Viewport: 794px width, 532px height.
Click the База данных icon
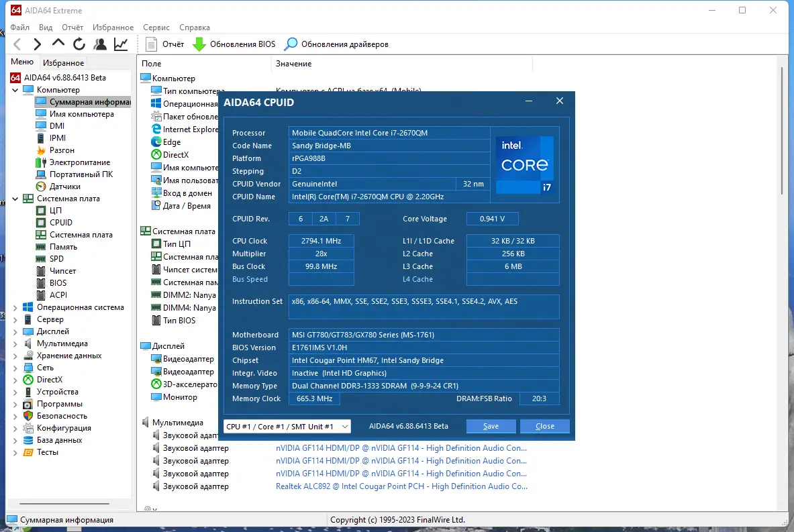(28, 440)
